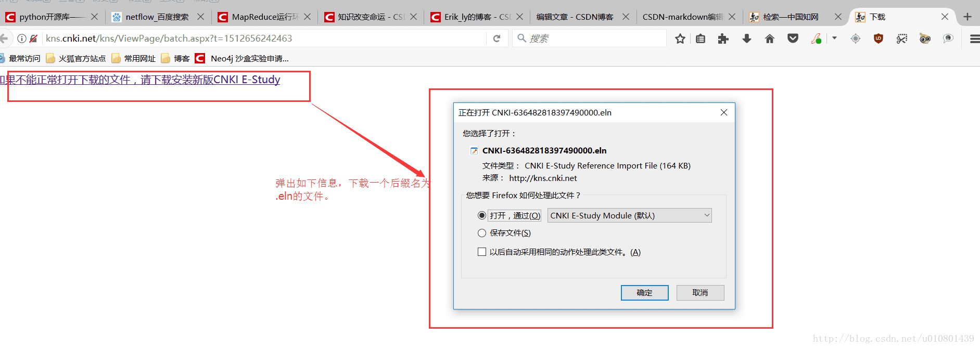Open the small toolbar dropdown arrow
Screen dimensions: 980x349
coord(834,38)
